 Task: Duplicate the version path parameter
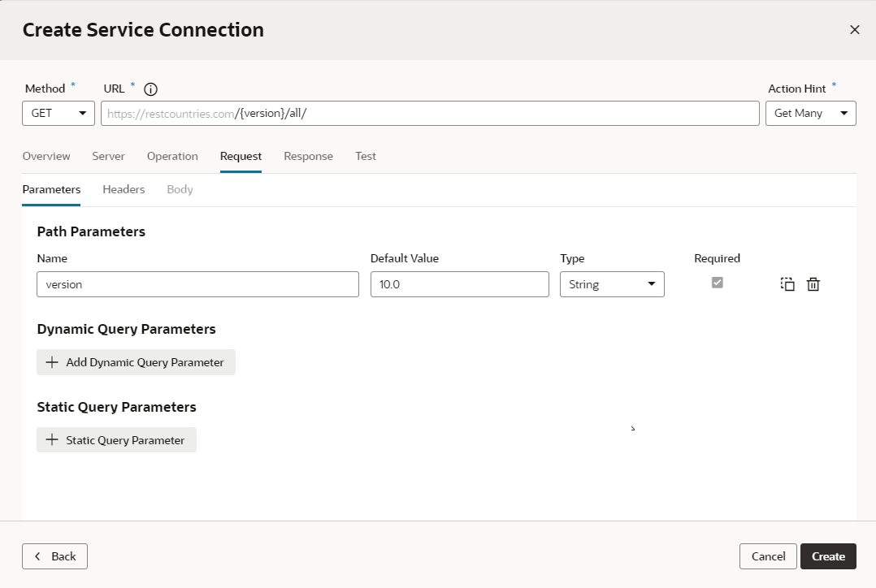click(x=787, y=284)
